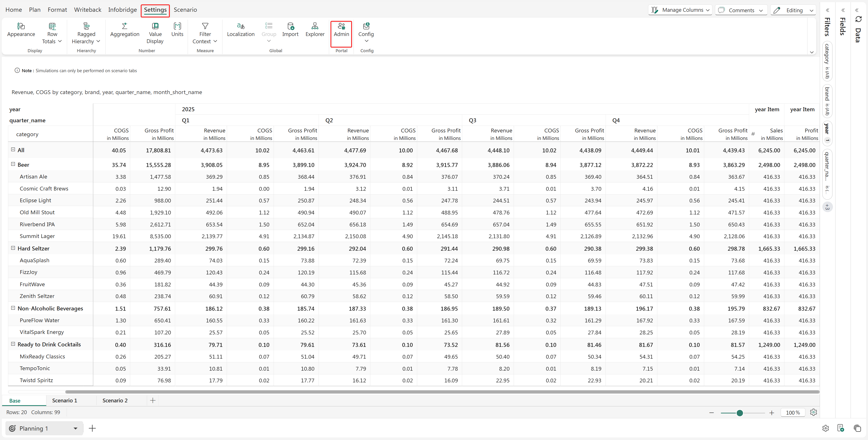Image resolution: width=868 pixels, height=440 pixels.
Task: Select the Units icon
Action: (177, 26)
